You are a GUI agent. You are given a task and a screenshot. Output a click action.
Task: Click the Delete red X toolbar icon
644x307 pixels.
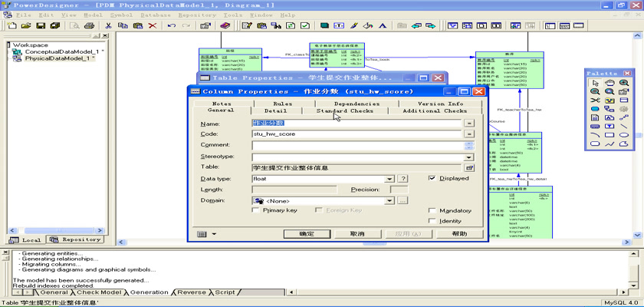coord(153,25)
